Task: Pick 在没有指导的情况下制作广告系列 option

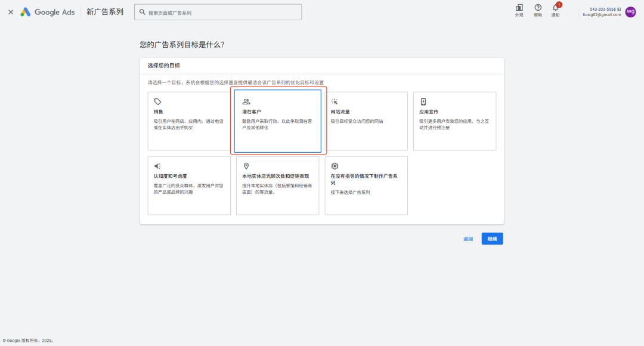Action: (x=366, y=186)
